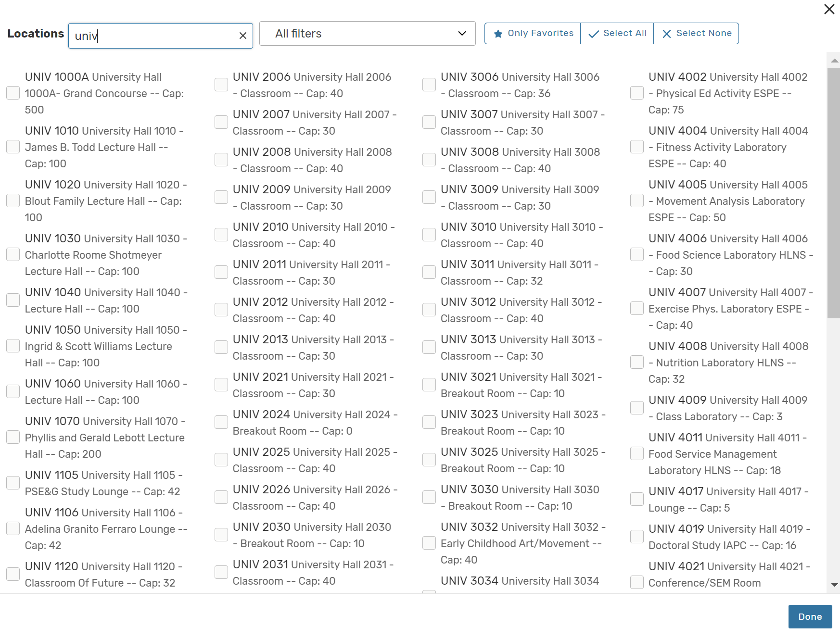This screenshot has width=840, height=639.
Task: Click the scrollbar down arrow
Action: 834,585
